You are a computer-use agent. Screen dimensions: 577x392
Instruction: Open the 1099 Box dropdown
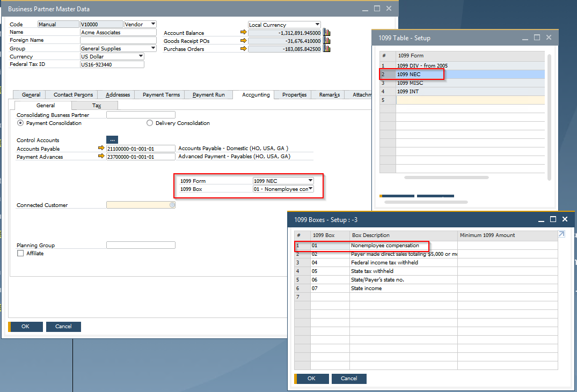[x=309, y=189]
